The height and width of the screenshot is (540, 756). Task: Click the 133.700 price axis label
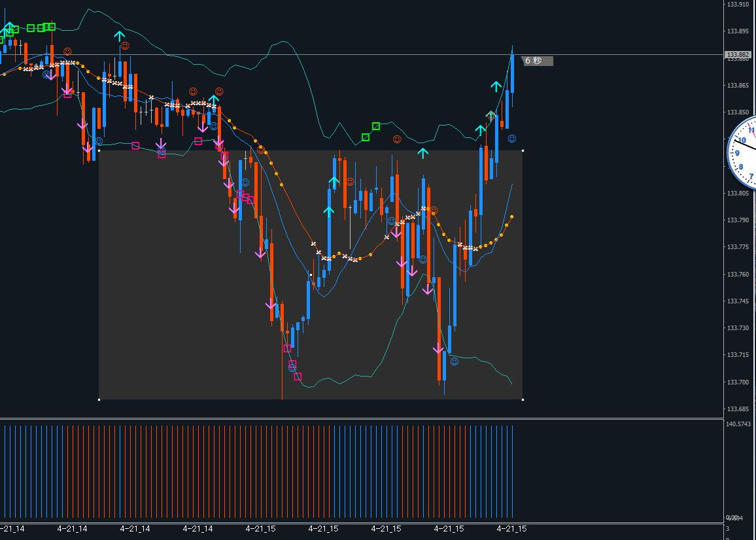pos(738,382)
